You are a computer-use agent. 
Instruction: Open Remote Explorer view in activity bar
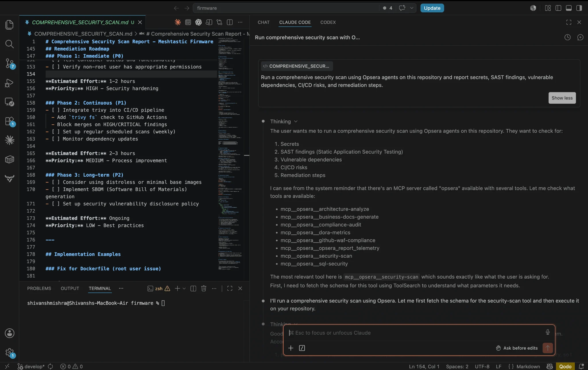pyautogui.click(x=9, y=102)
